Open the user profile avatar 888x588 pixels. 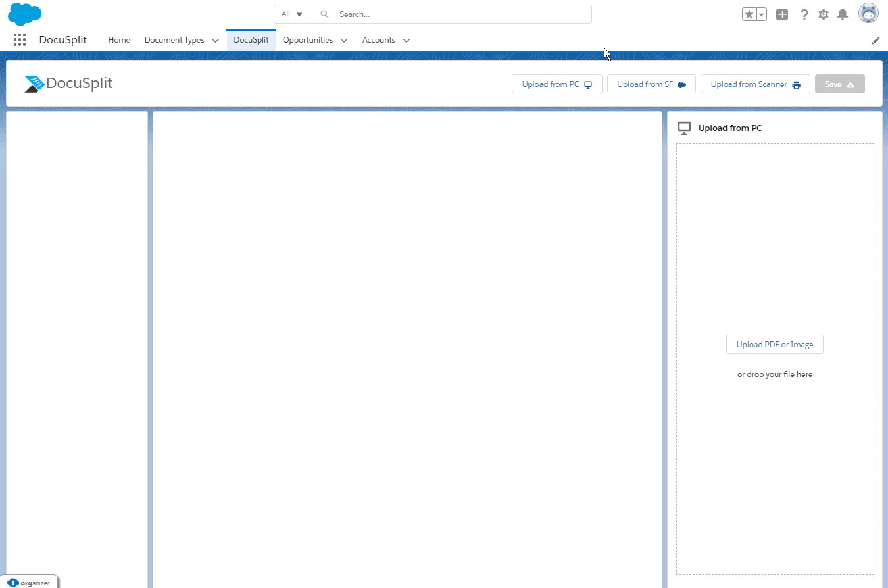coord(868,13)
